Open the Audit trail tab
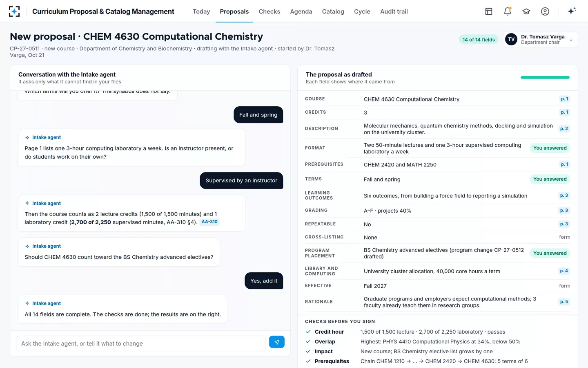Viewport: 588px width, 368px height. coord(394,11)
